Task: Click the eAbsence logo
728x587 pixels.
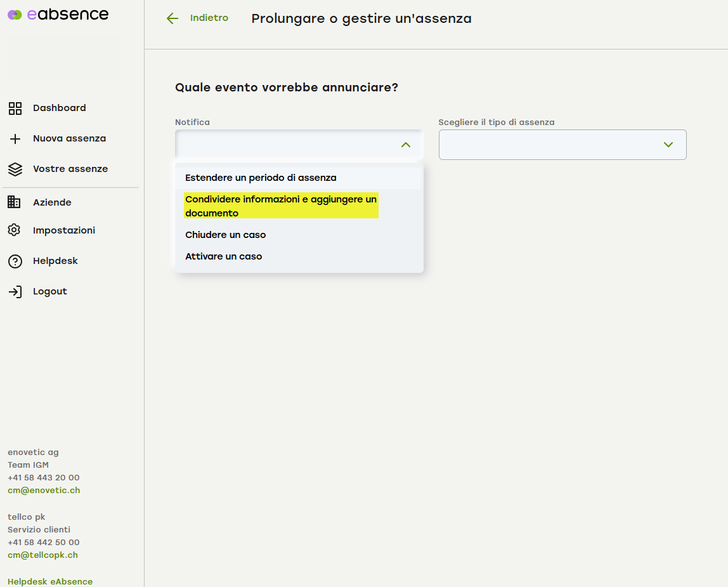Action: point(58,15)
